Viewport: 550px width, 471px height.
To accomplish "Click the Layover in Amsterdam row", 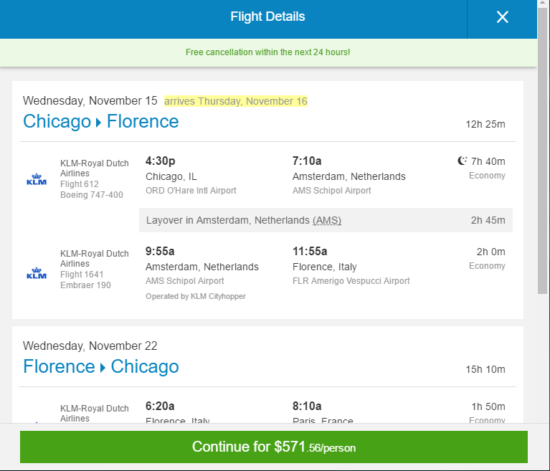I will 326,220.
